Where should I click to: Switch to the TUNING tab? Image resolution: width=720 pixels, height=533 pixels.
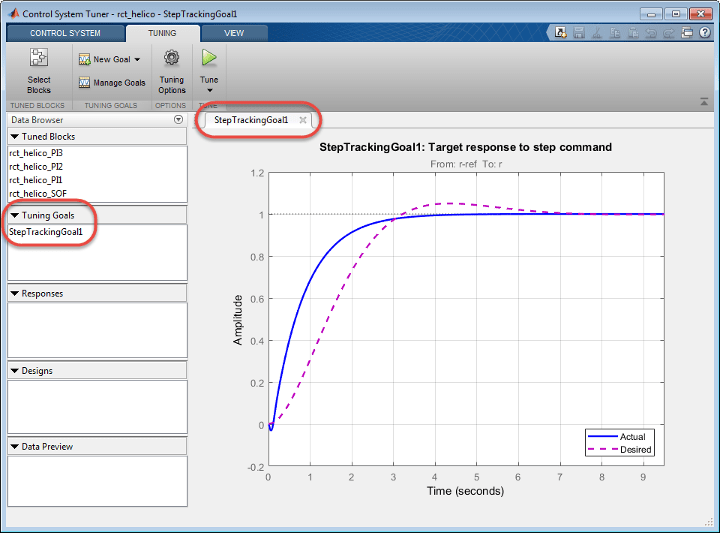(162, 33)
